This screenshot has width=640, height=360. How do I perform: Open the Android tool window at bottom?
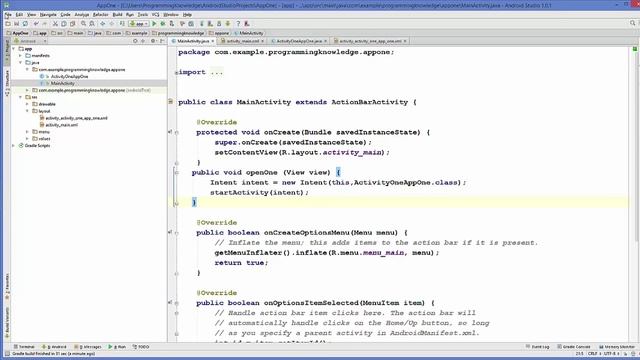click(54, 347)
